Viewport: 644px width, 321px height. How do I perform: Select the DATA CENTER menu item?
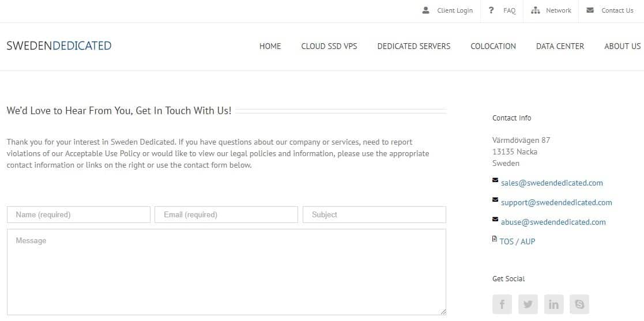[x=560, y=46]
